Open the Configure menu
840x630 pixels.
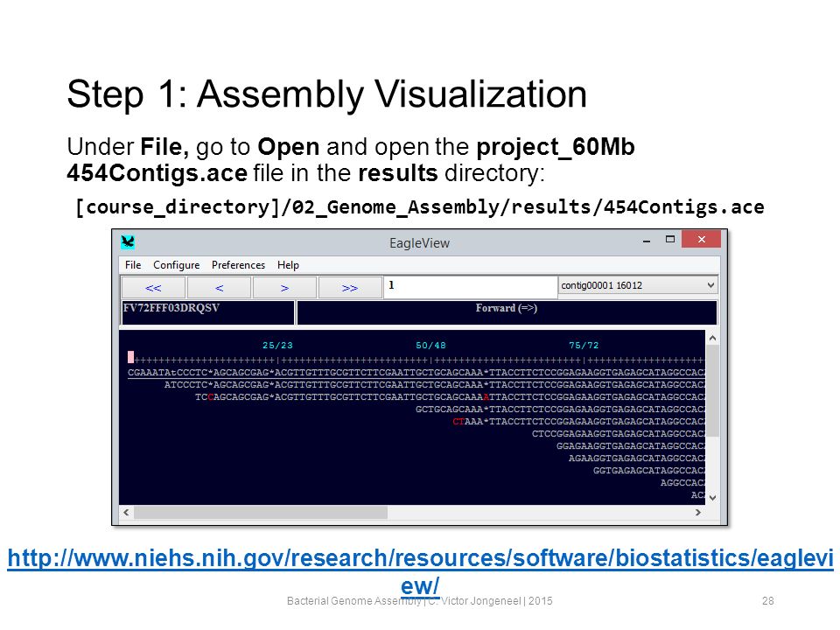coord(176,265)
